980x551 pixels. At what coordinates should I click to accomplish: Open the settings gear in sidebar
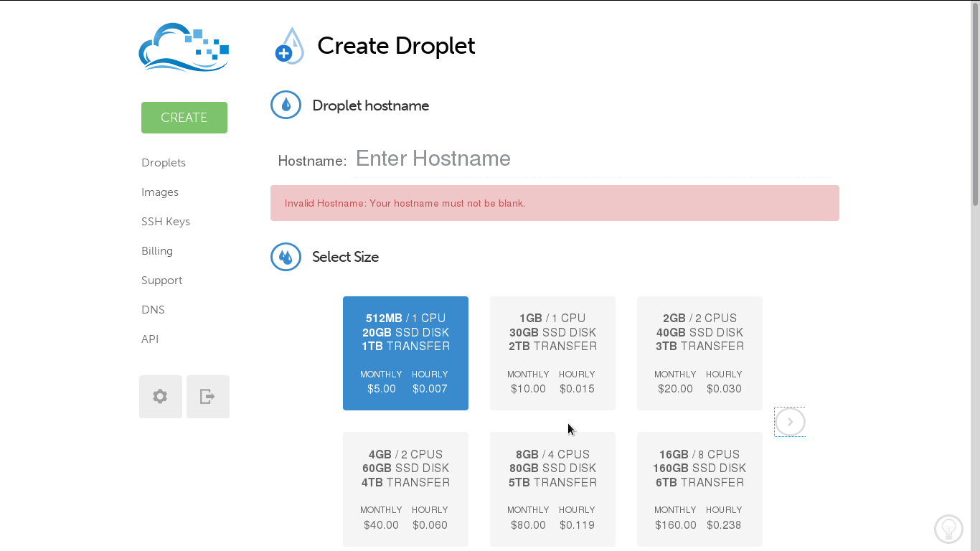(160, 396)
